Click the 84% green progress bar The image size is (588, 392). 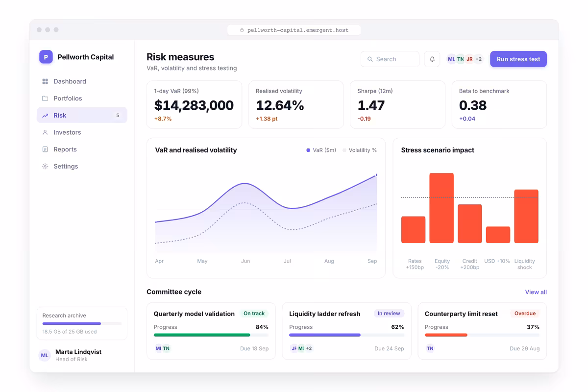[x=211, y=335]
